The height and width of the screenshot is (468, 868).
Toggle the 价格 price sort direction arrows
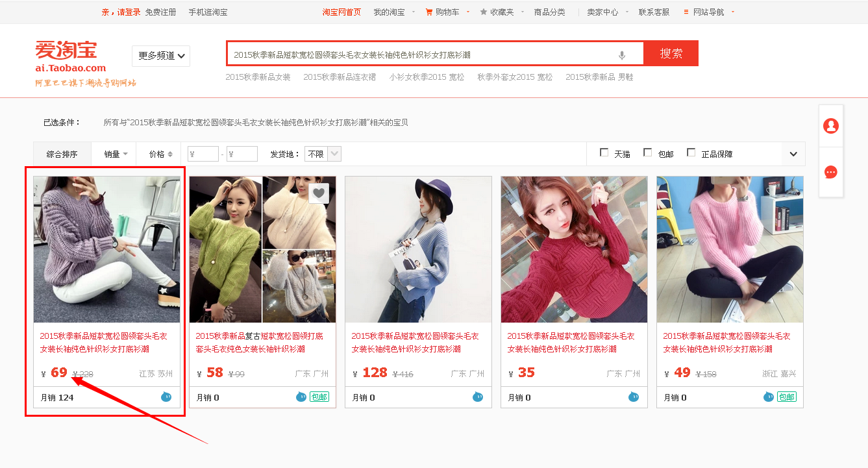(x=170, y=153)
